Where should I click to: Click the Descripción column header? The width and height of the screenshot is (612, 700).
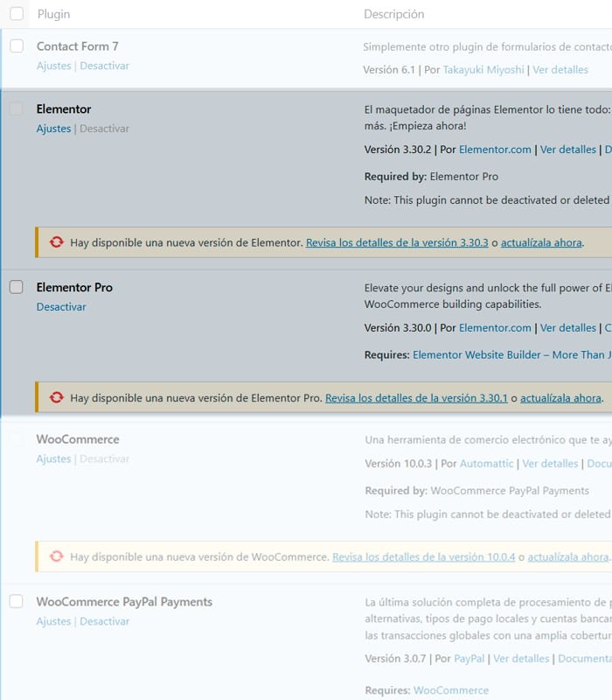(x=394, y=14)
